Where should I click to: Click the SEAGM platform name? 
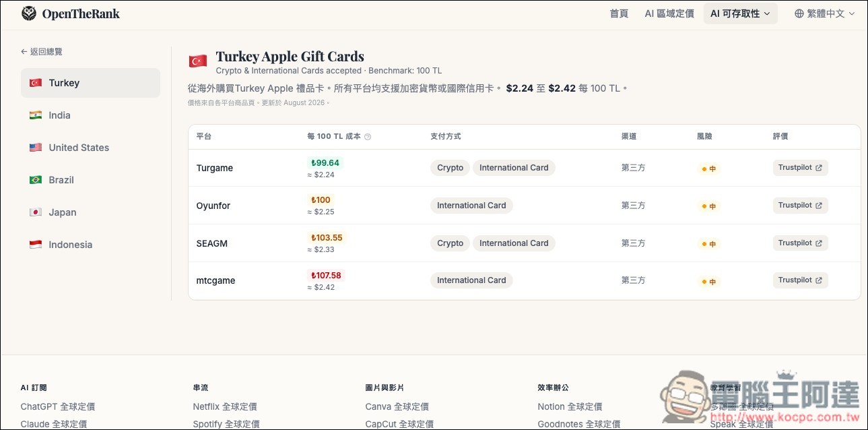pos(212,243)
